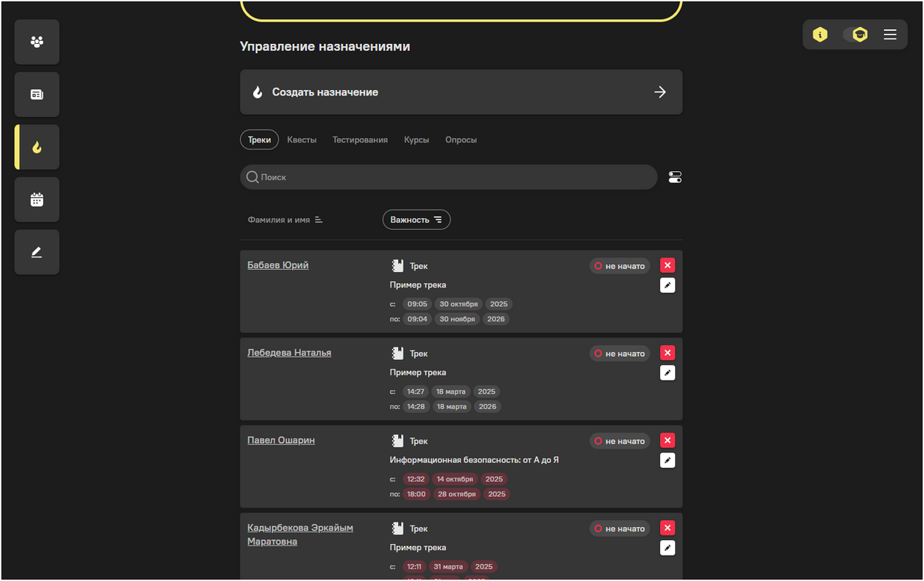The width and height of the screenshot is (924, 581).
Task: Open the news feed icon in the sidebar
Action: [36, 94]
